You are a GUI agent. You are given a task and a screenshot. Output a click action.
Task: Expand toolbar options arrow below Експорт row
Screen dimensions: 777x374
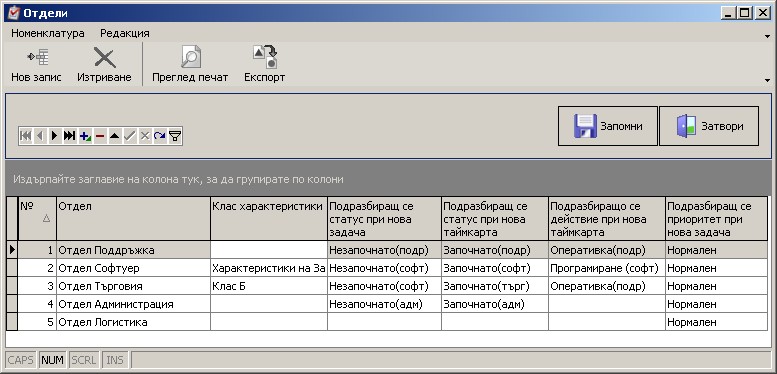point(768,80)
